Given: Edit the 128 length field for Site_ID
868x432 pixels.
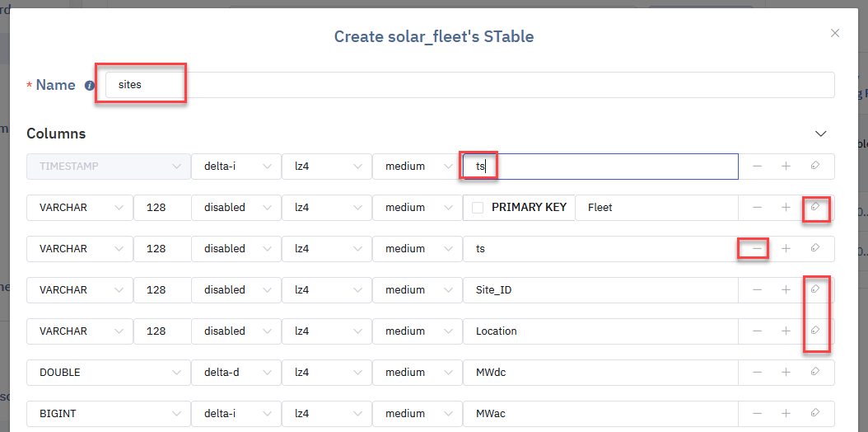Looking at the screenshot, I should [161, 289].
